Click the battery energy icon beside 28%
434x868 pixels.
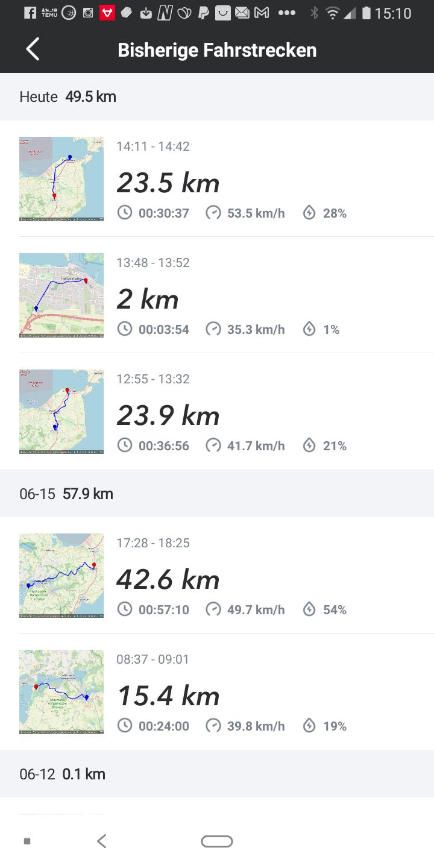point(309,213)
